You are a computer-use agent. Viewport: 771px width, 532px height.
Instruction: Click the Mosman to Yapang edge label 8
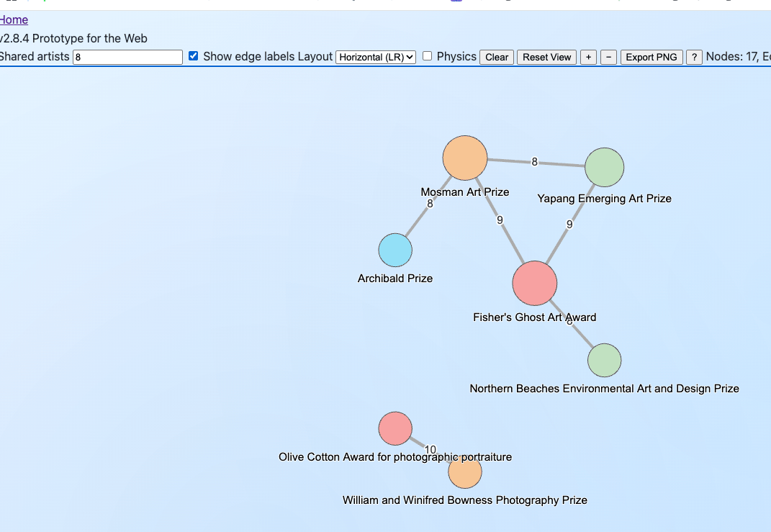coord(534,162)
